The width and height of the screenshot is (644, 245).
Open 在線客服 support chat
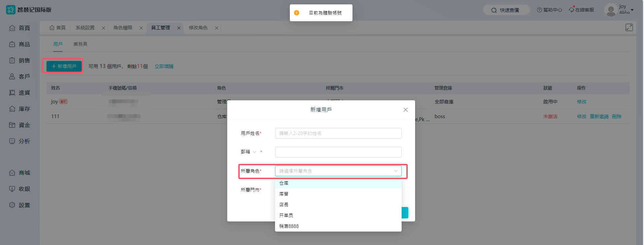(581, 10)
